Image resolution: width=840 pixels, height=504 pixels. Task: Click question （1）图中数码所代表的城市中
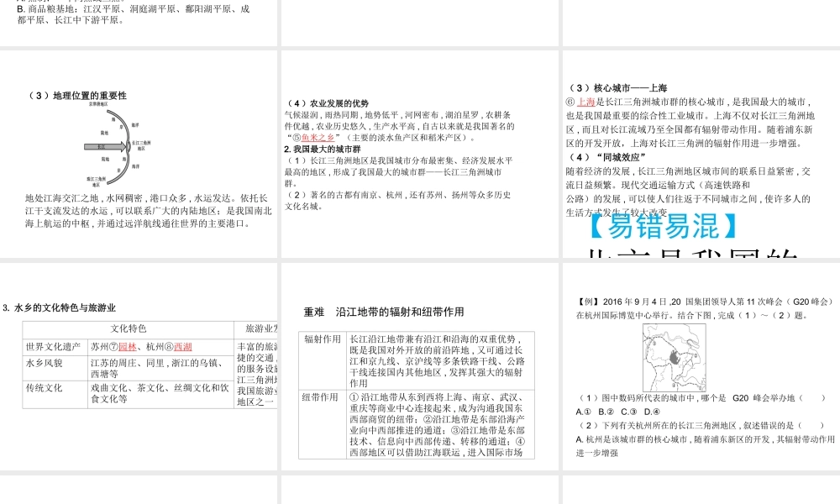(701, 398)
